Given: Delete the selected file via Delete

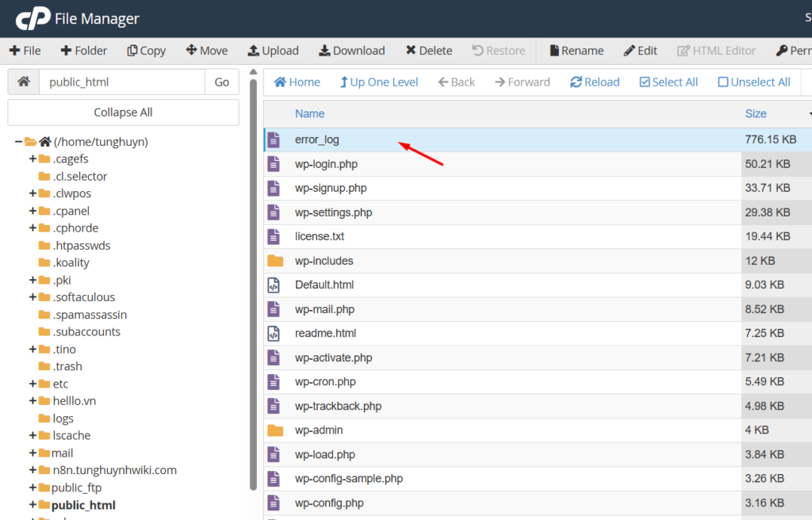Looking at the screenshot, I should [x=429, y=50].
